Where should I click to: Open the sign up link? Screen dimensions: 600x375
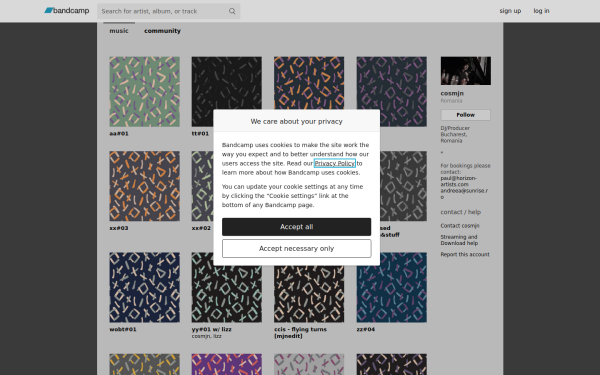tap(510, 11)
